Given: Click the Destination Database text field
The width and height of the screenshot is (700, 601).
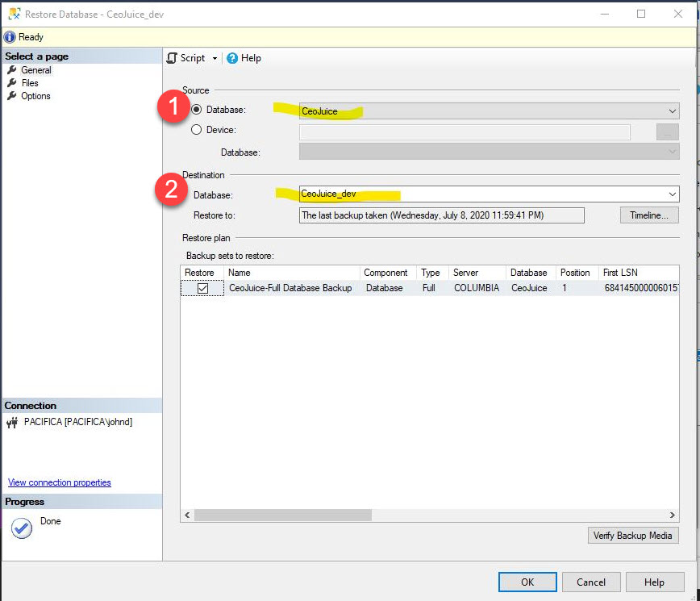Looking at the screenshot, I should (482, 194).
